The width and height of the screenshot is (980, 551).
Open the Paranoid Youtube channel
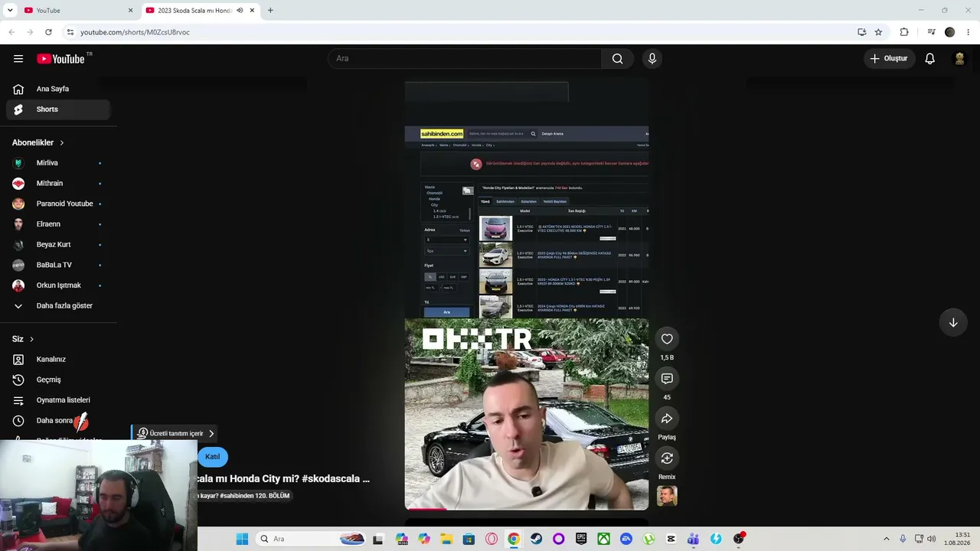pyautogui.click(x=58, y=204)
